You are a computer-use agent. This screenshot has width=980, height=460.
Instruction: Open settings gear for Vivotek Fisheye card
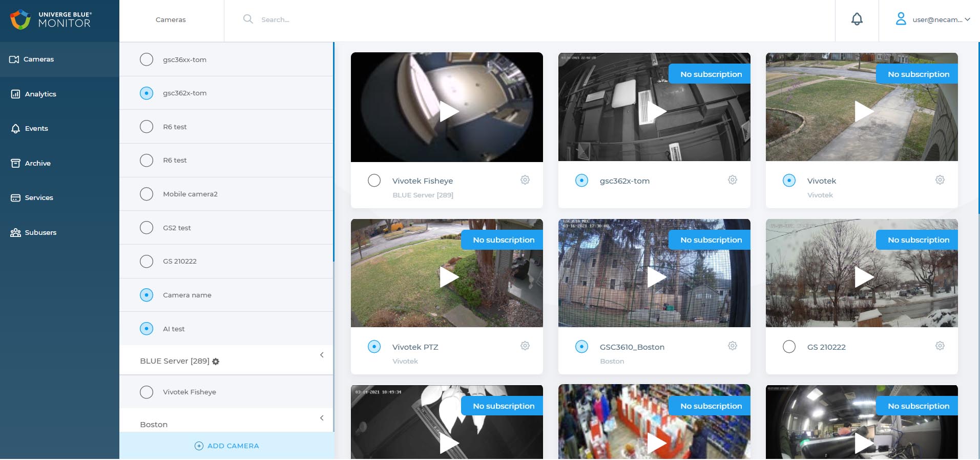(x=525, y=180)
